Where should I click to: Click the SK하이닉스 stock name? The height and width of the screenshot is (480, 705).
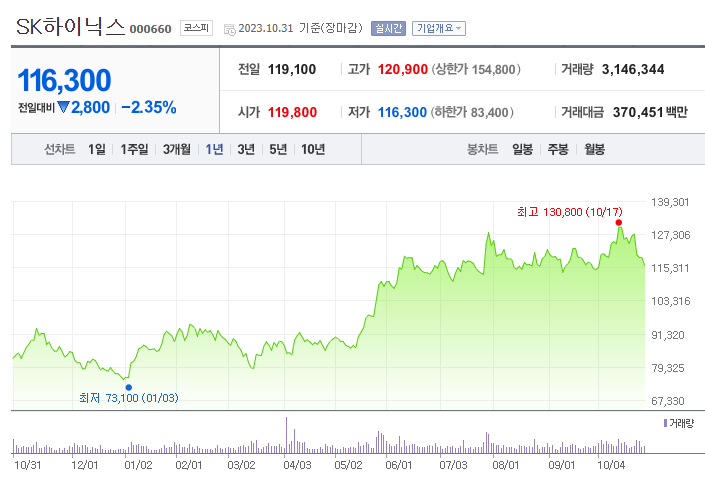click(71, 27)
